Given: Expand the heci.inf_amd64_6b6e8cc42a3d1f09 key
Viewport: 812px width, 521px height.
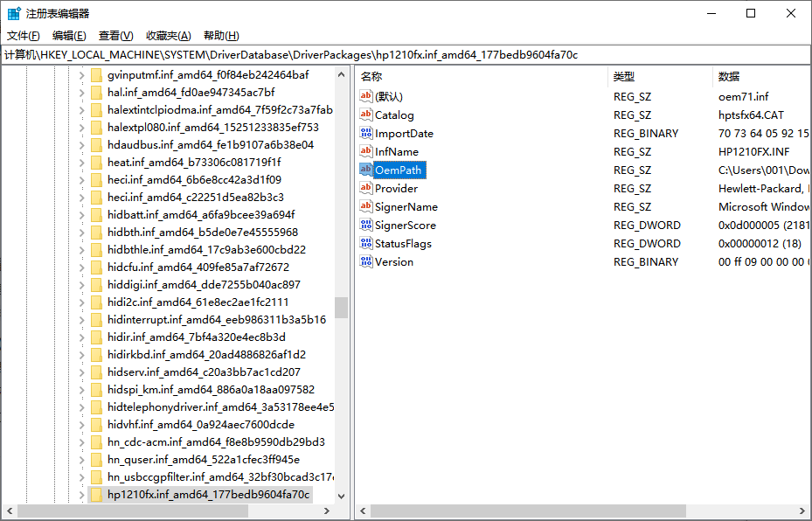Looking at the screenshot, I should coord(81,179).
